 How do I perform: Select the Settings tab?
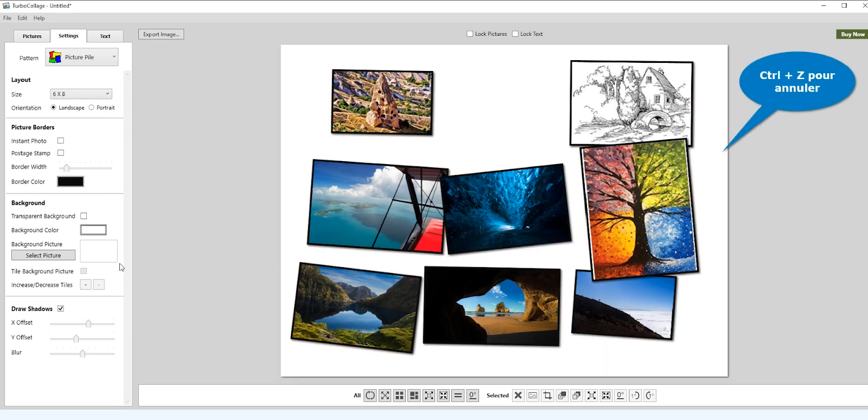coord(68,36)
